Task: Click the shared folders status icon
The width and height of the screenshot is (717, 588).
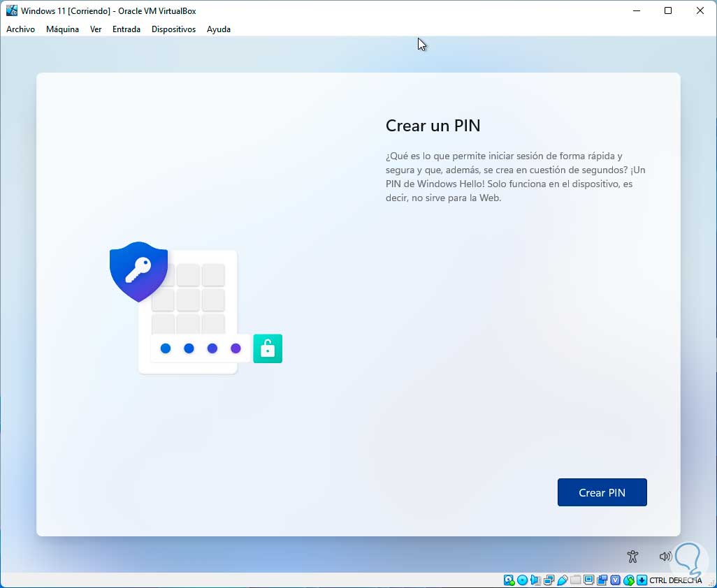Action: pyautogui.click(x=576, y=580)
